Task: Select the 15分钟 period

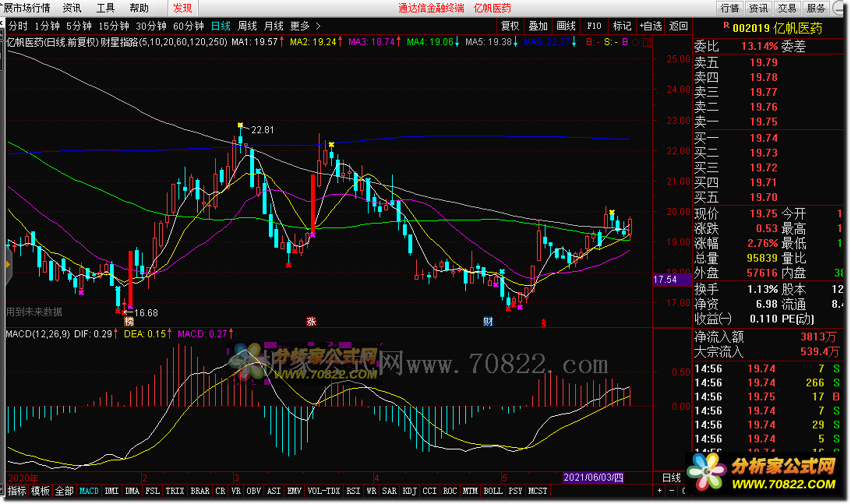Action: coord(114,26)
